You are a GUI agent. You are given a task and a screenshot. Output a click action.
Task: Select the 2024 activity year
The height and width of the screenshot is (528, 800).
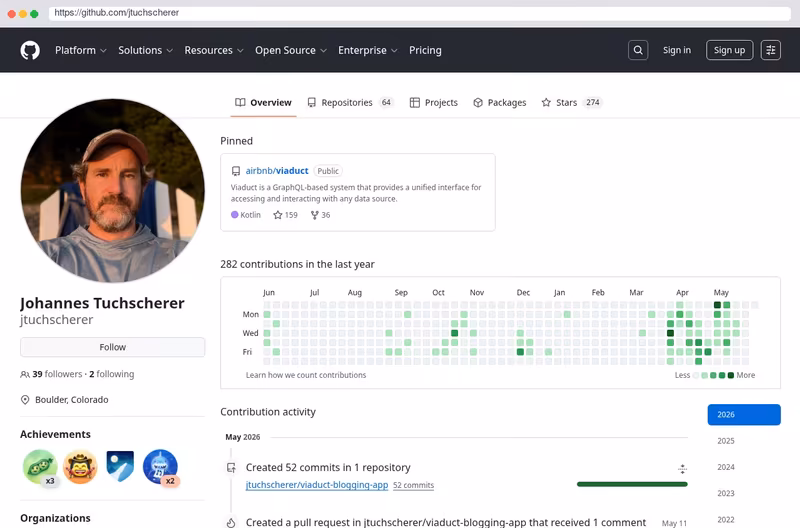[x=726, y=467]
